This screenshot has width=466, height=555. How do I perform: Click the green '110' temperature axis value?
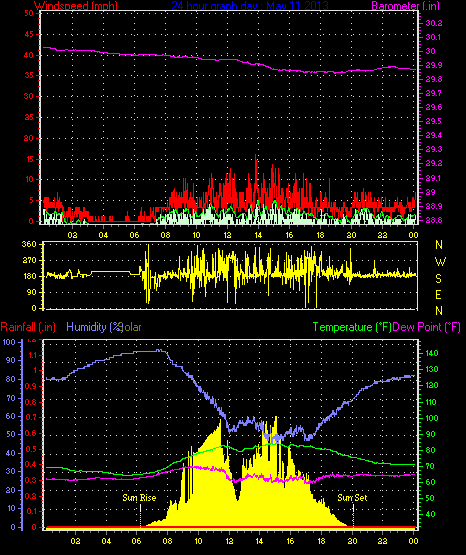point(431,402)
